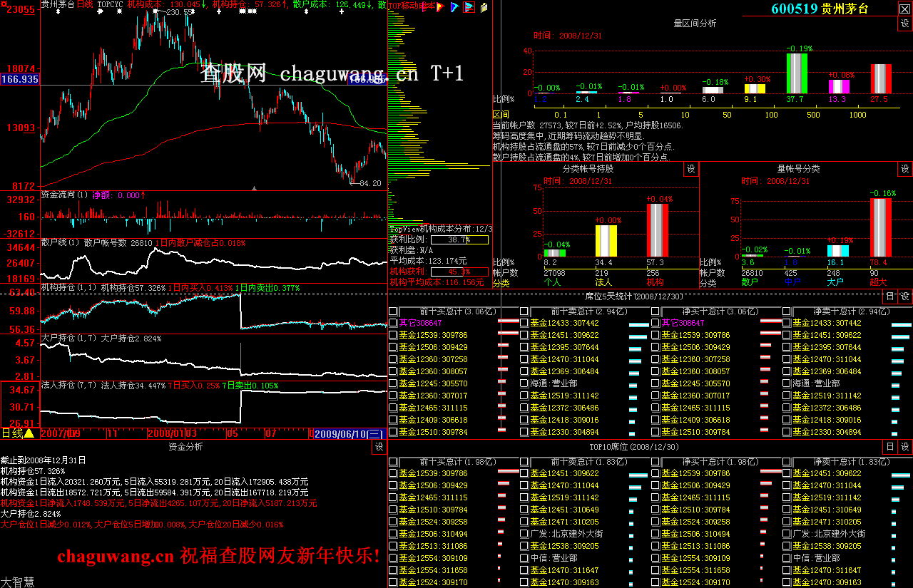Open 设 settings for 分类帐号持股 panel
913x588 pixels.
point(690,169)
